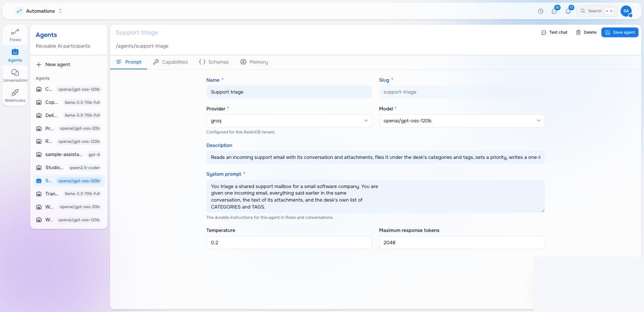Screen dimensions: 644x312
Task: Open the SA user avatar menu
Action: (x=626, y=11)
